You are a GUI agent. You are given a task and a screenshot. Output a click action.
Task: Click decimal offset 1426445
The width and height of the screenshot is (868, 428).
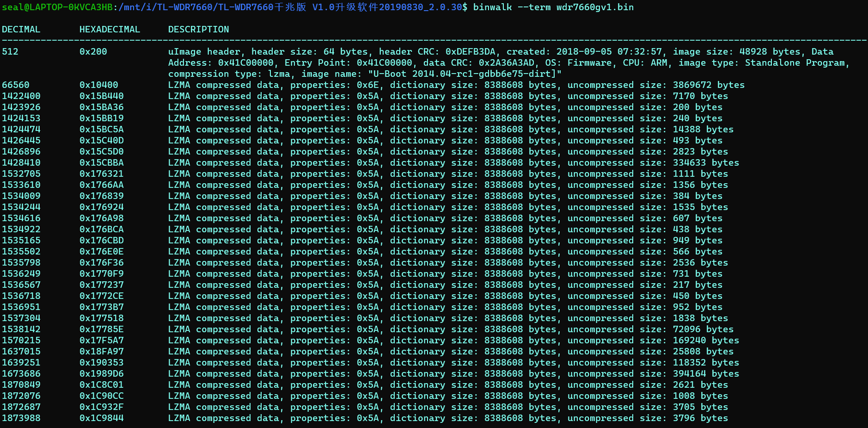pos(21,140)
